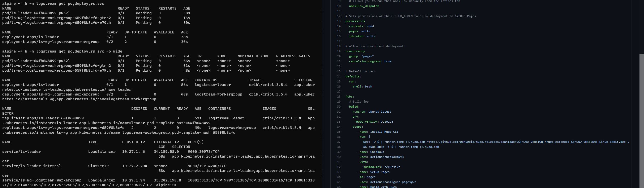Viewport: 644px width, 188px height.
Task: Click 'replicaset.apps/ls-leader-64fb648499' name
Action: point(43,118)
